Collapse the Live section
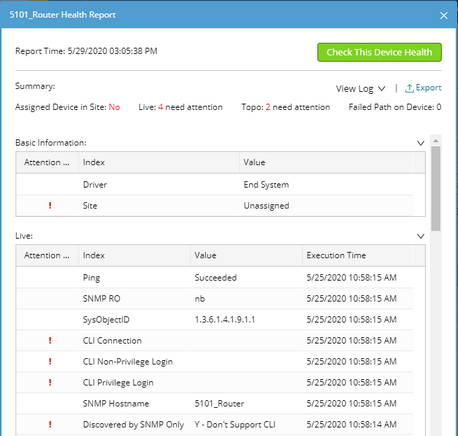The width and height of the screenshot is (458, 436). coord(421,236)
